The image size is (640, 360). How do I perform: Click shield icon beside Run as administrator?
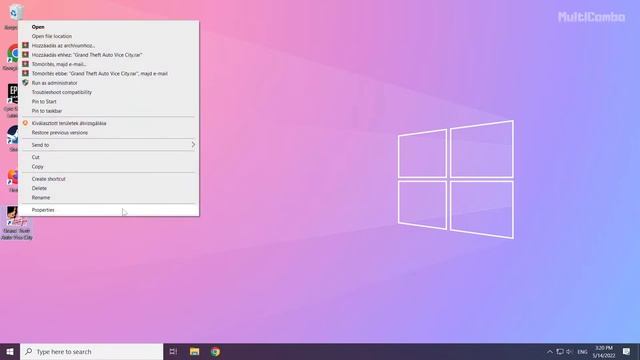click(x=25, y=83)
